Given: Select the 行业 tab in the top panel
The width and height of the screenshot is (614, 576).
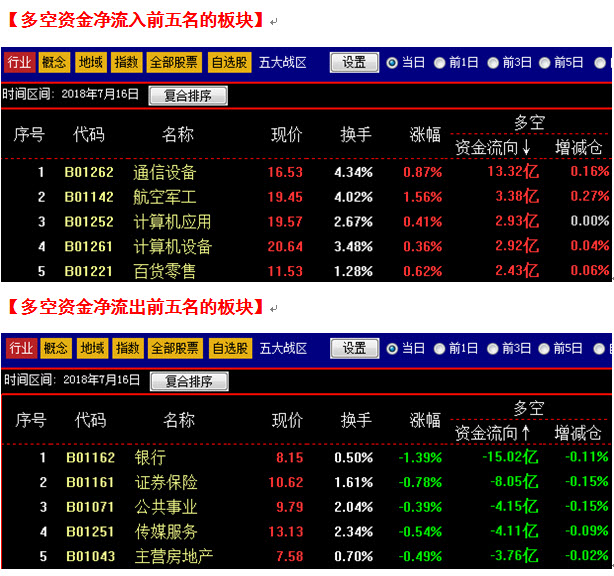Looking at the screenshot, I should (19, 62).
